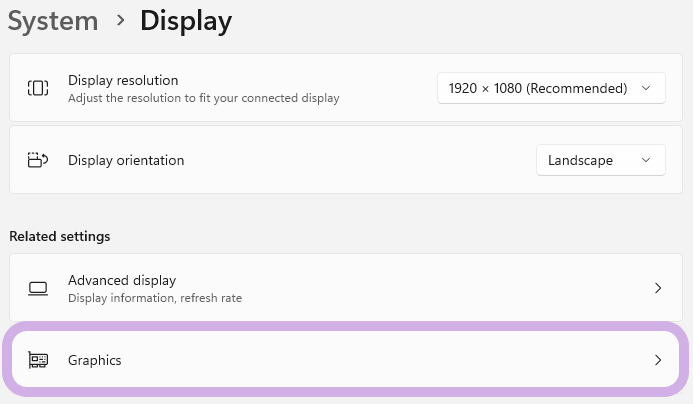
Task: Click the Display page title
Action: pyautogui.click(x=186, y=20)
